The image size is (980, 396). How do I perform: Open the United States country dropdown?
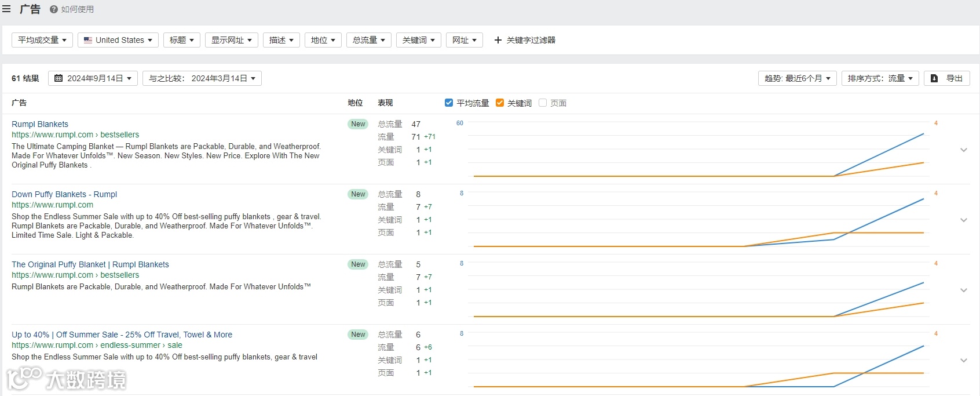[118, 40]
